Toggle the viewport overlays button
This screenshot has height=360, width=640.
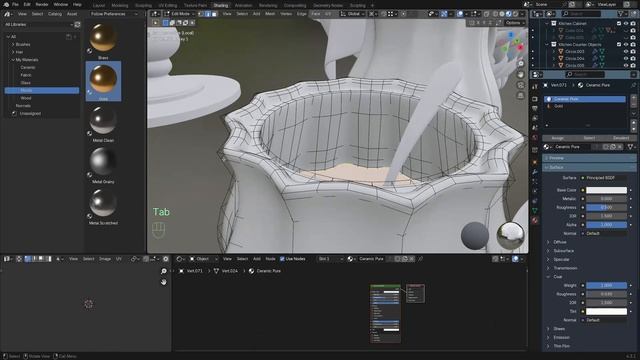(460, 14)
